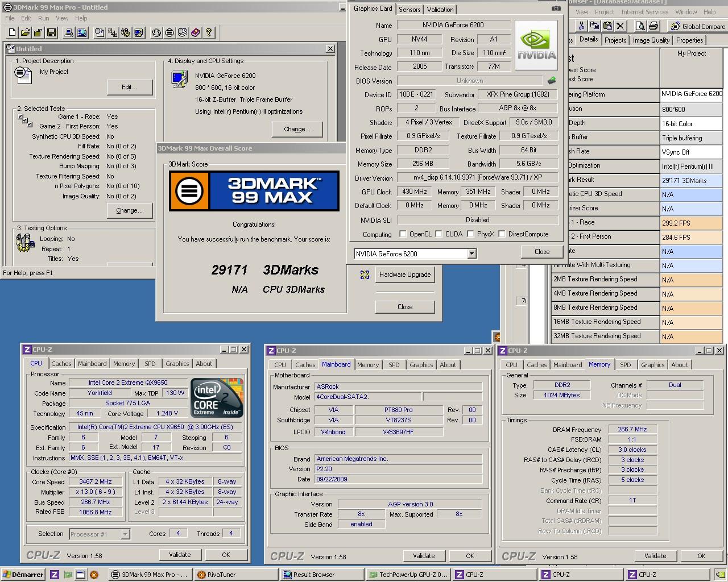Click the 284.6 FPS First Person cell
This screenshot has height=582, width=728.
691,237
